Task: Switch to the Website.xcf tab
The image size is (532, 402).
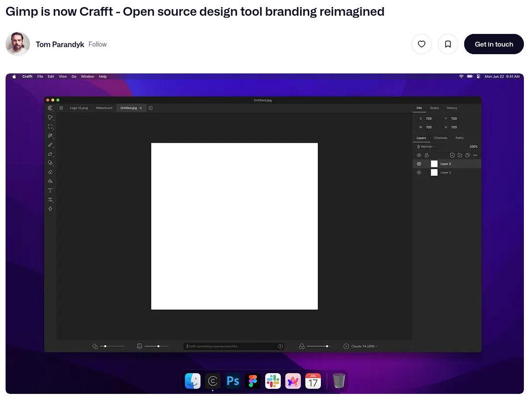Action: click(104, 108)
